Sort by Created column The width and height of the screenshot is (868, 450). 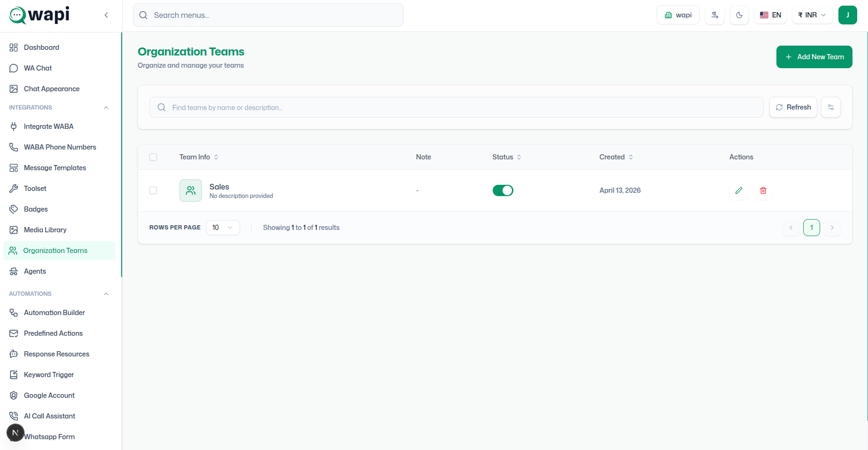[x=616, y=157]
